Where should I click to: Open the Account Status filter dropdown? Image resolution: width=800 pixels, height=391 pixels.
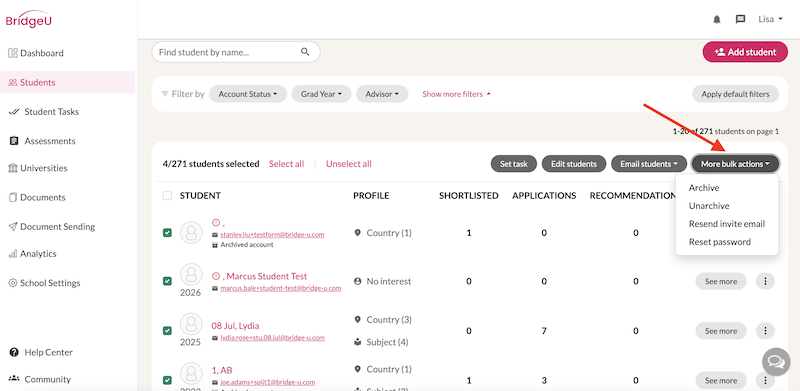(x=247, y=94)
